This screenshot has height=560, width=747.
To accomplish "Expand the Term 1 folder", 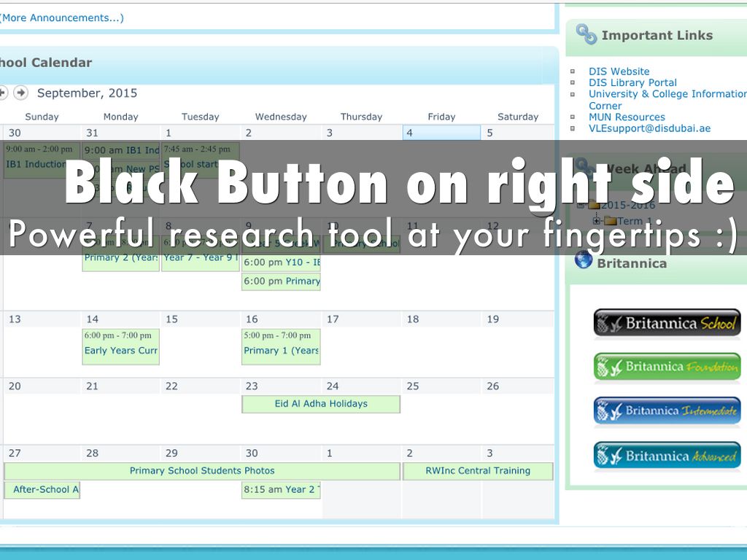I will point(596,221).
